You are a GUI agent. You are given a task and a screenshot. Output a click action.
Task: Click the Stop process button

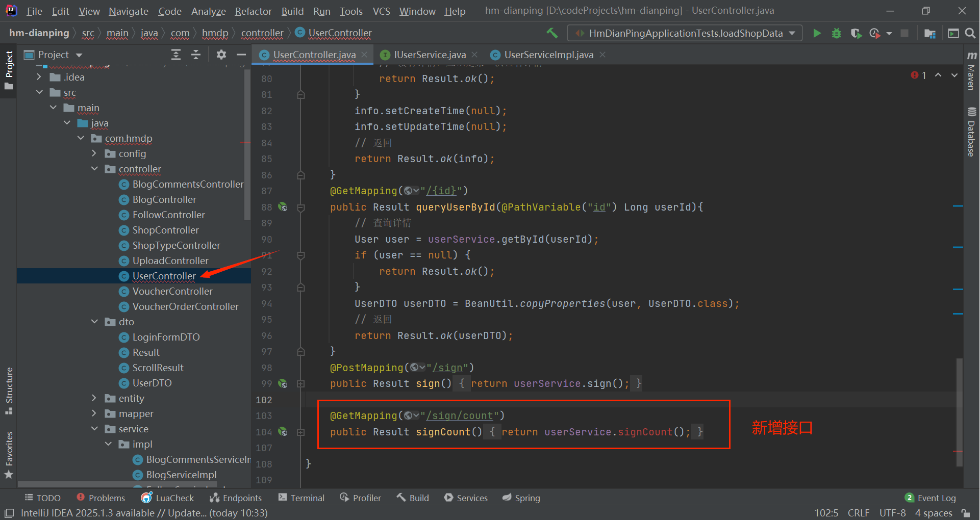pyautogui.click(x=904, y=33)
